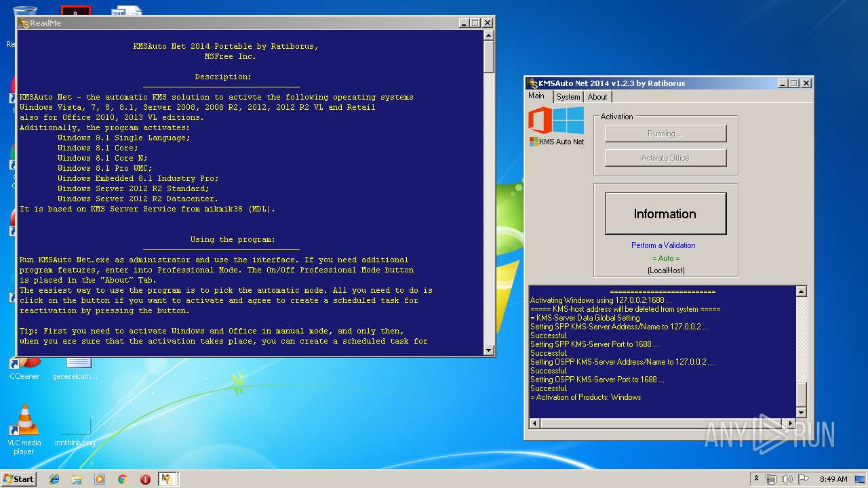Image resolution: width=868 pixels, height=488 pixels.
Task: Open Windows Explorer from the taskbar
Action: click(77, 479)
